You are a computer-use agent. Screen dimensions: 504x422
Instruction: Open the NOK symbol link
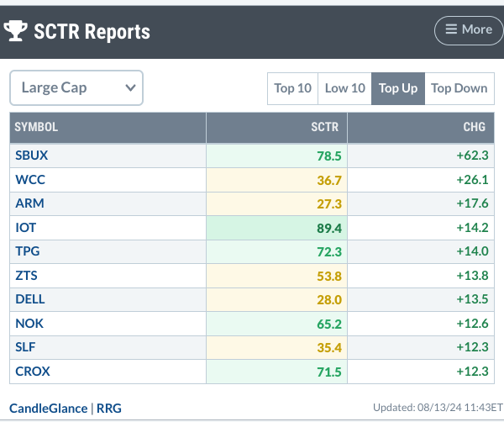(29, 324)
